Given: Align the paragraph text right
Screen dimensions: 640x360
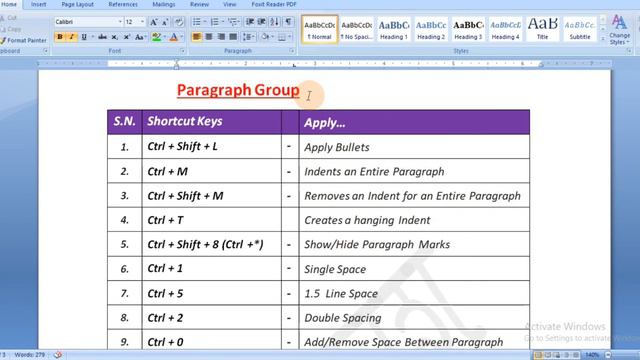Looking at the screenshot, I should coord(221,37).
